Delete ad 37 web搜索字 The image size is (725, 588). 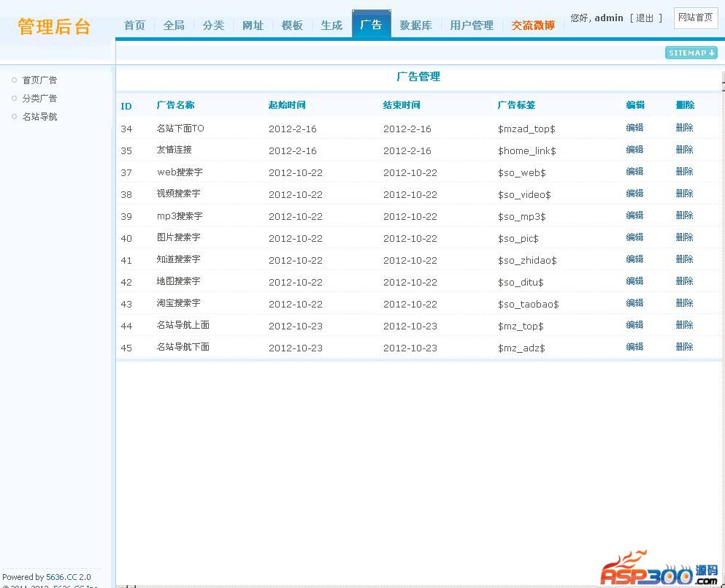click(x=684, y=171)
